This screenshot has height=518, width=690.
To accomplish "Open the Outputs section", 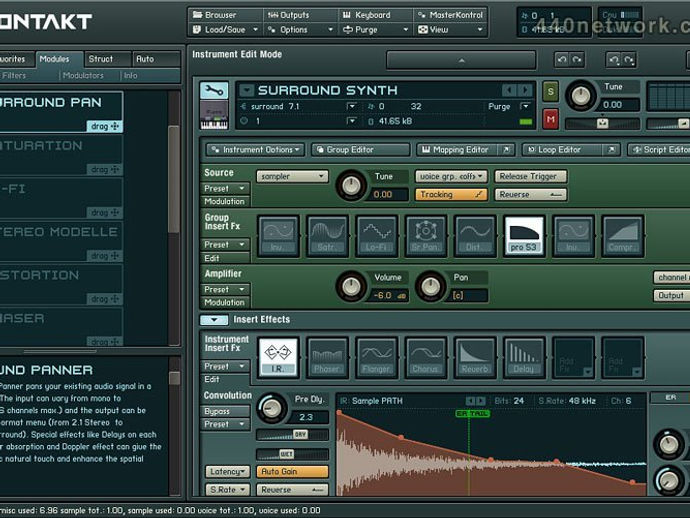I will click(x=301, y=15).
